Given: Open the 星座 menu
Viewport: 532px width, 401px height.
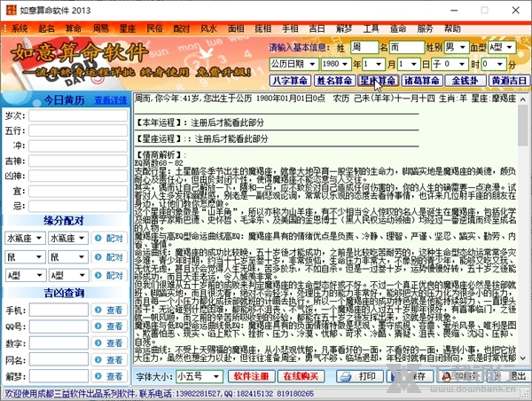Looking at the screenshot, I should coord(128,29).
